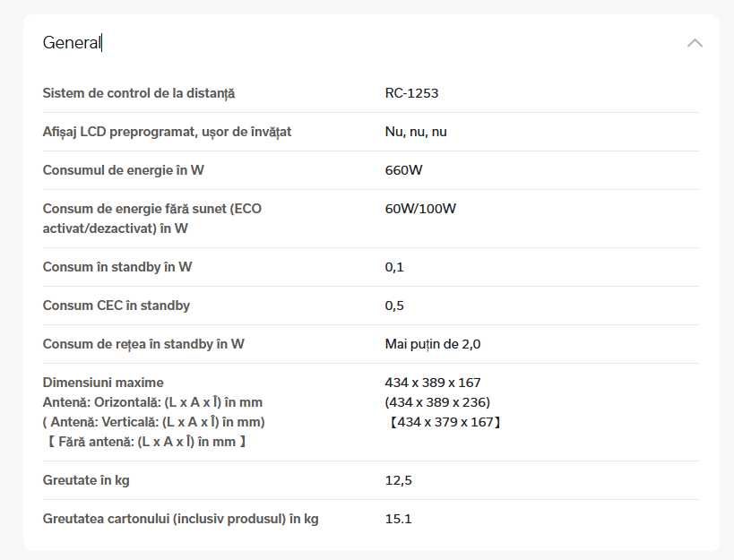Click the 'Greutate în kg' label
734x560 pixels.
86,480
